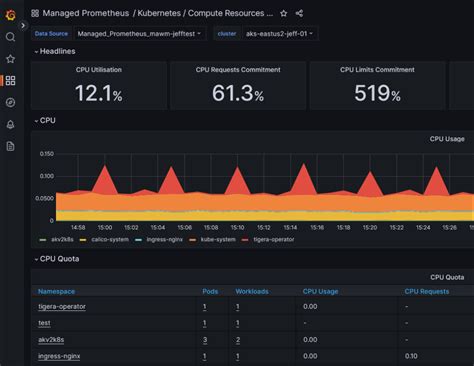The width and height of the screenshot is (474, 366).
Task: Sort the table by the Namespace column
Action: [56, 291]
